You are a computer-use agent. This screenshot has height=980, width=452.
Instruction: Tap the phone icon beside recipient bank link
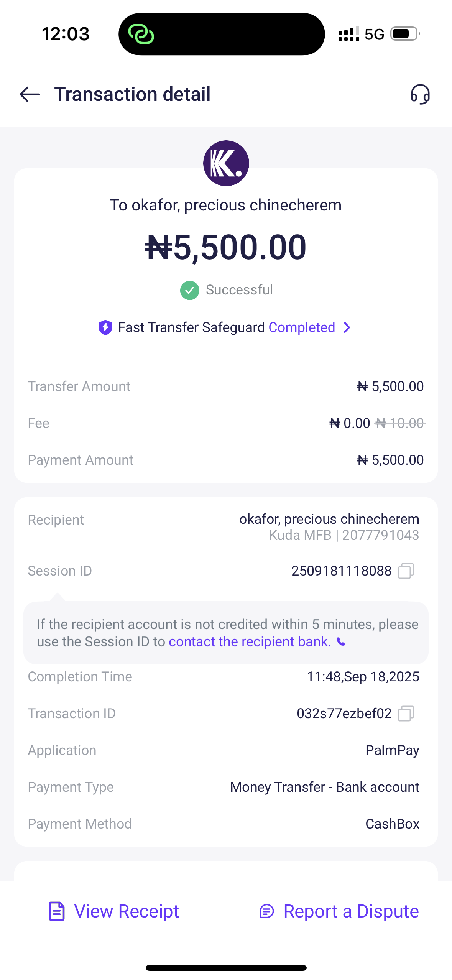pos(341,642)
